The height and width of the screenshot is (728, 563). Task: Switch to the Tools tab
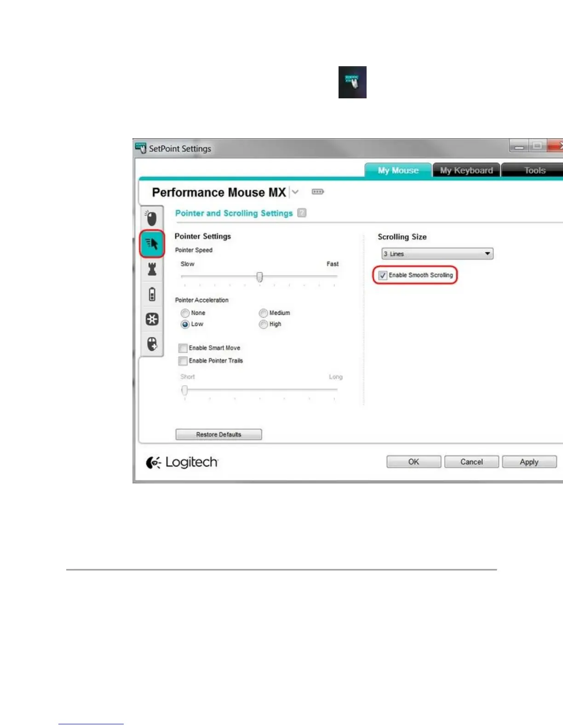click(x=534, y=171)
